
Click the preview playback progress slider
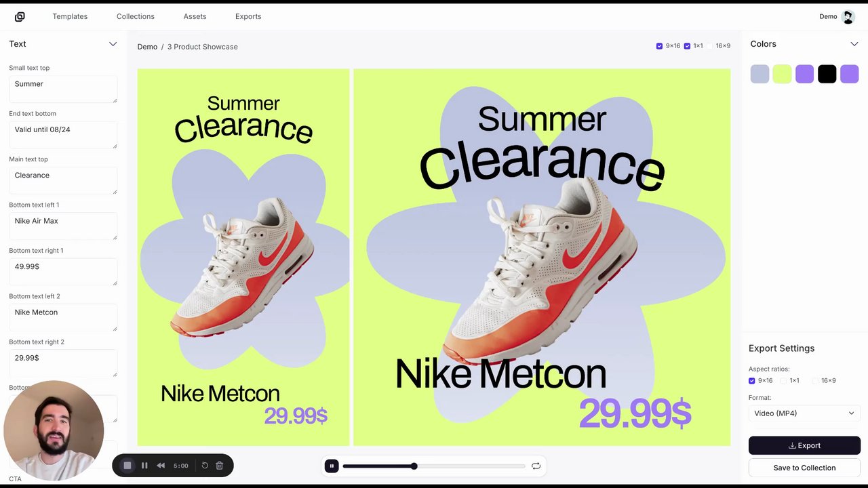(x=434, y=466)
